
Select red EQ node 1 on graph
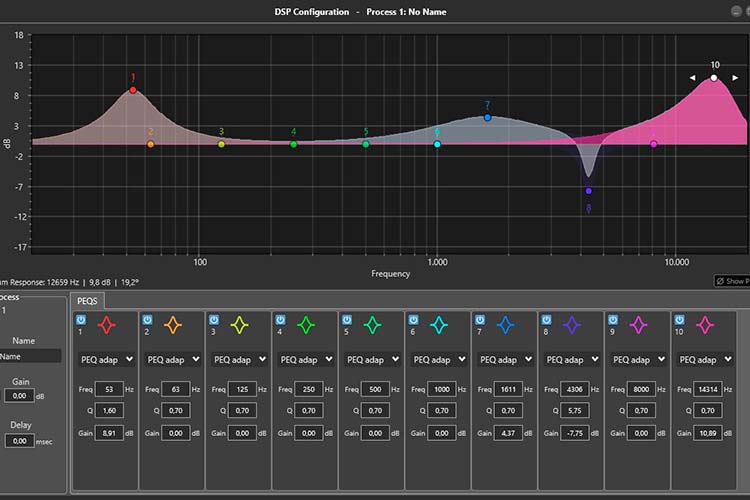point(133,90)
